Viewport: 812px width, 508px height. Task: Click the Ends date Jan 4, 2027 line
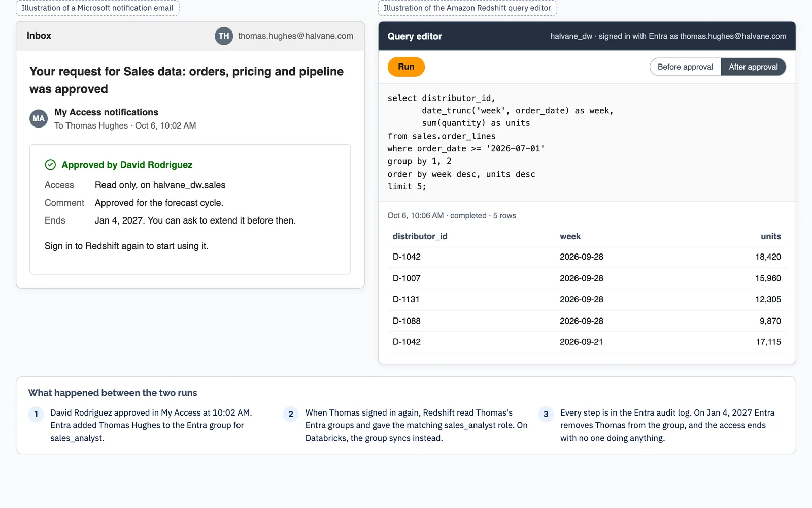195,220
